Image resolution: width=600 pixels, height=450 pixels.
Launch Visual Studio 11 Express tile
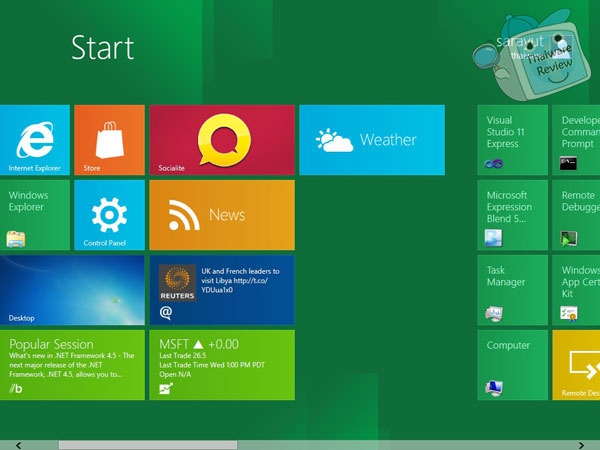512,140
